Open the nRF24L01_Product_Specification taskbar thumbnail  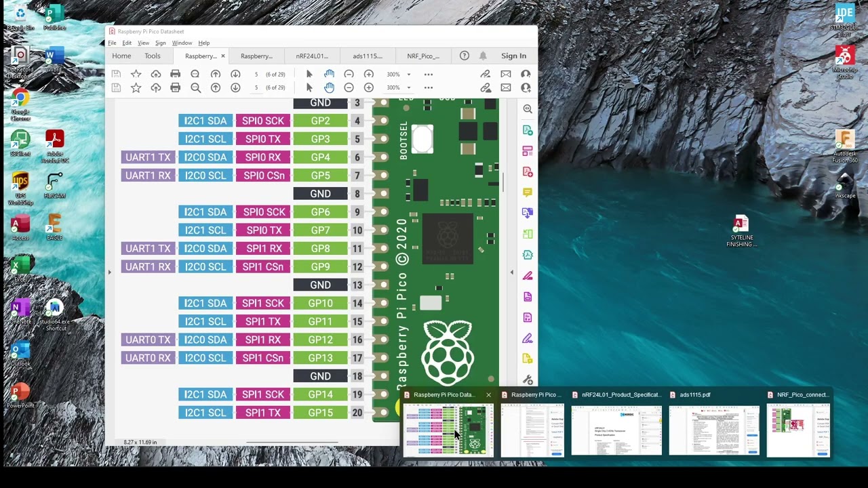click(x=616, y=424)
